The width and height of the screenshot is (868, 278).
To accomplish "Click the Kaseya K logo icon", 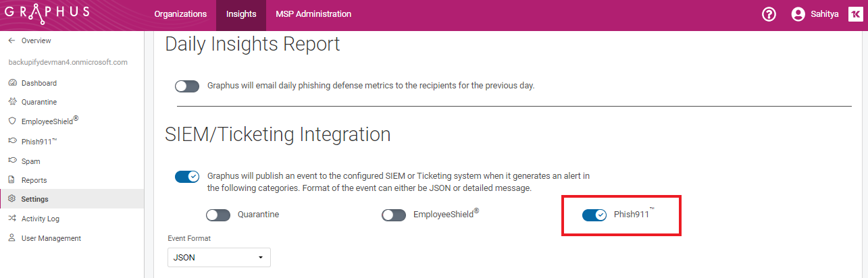I will (854, 14).
